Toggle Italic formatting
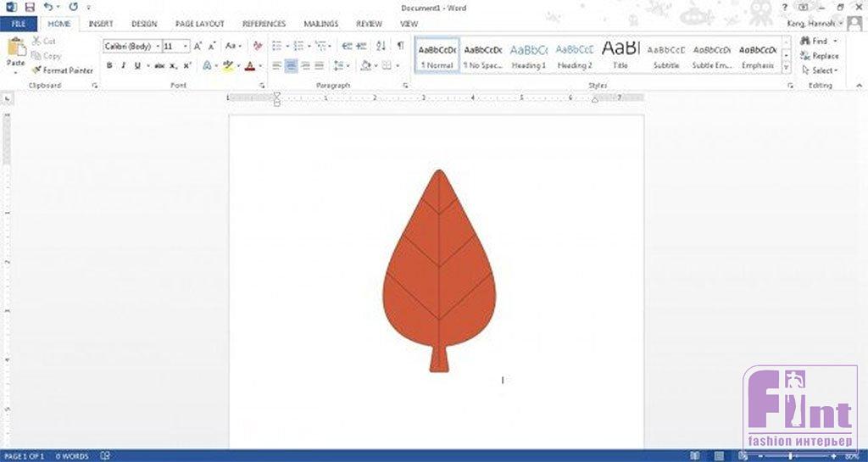868x462 pixels. click(x=123, y=65)
